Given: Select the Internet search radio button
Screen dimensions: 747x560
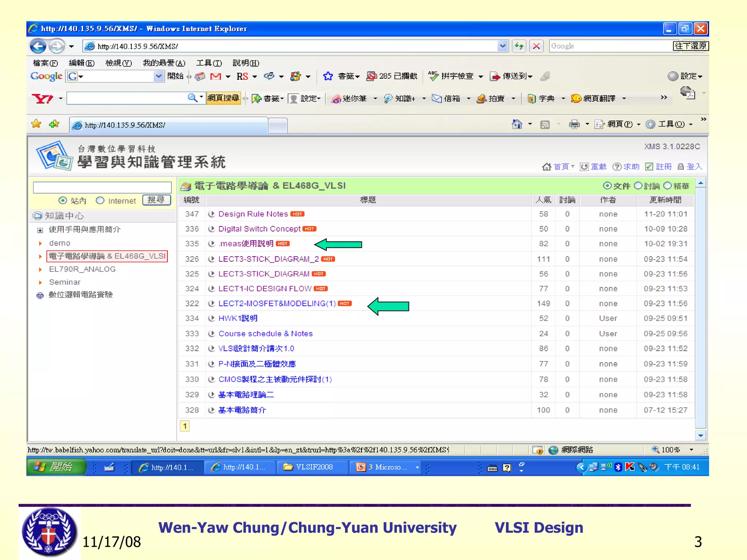Looking at the screenshot, I should (100, 201).
